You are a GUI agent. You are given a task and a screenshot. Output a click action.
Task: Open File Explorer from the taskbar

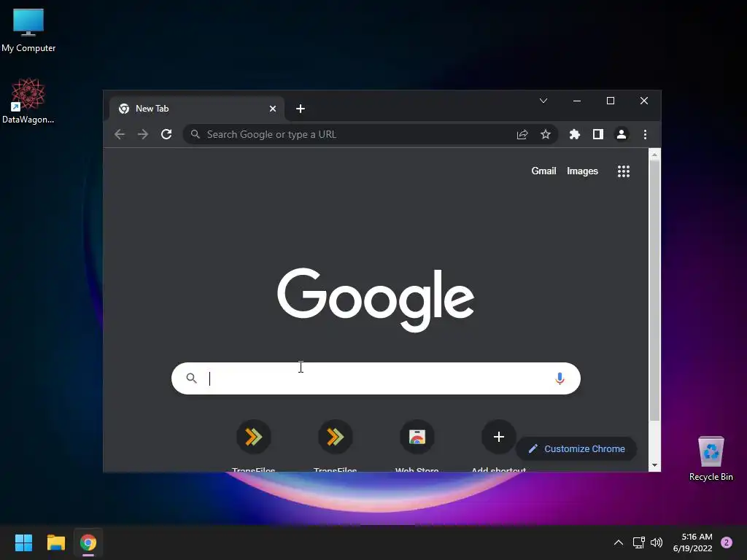coord(55,542)
